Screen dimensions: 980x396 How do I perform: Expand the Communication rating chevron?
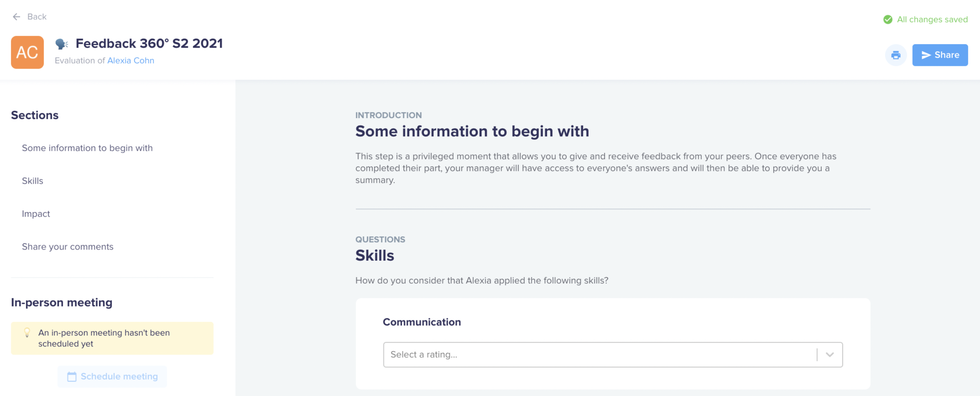829,355
